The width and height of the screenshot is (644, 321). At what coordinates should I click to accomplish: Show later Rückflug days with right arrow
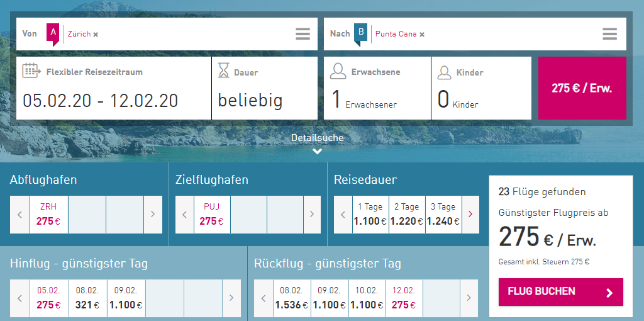click(468, 298)
